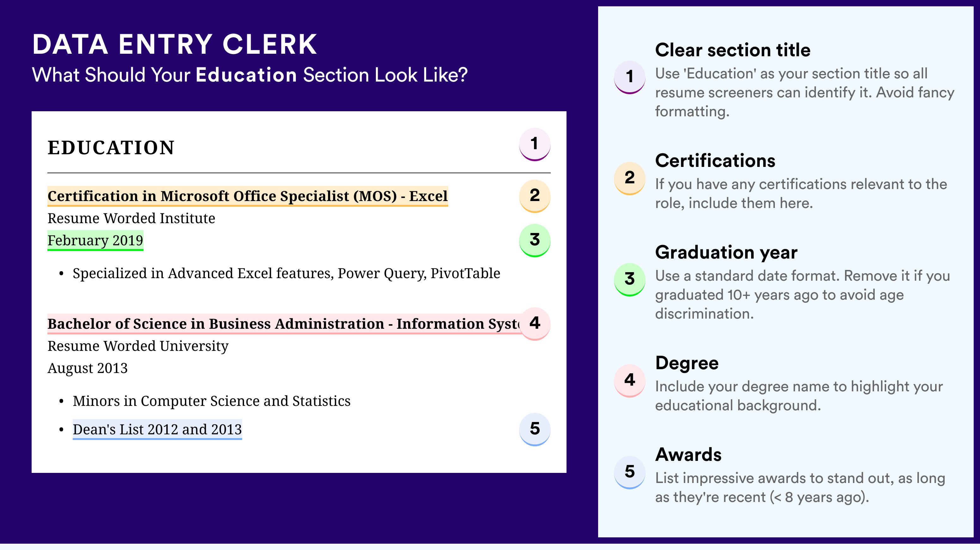The image size is (980, 550).
Task: Click green number 3 badge next to February 2019
Action: [535, 240]
